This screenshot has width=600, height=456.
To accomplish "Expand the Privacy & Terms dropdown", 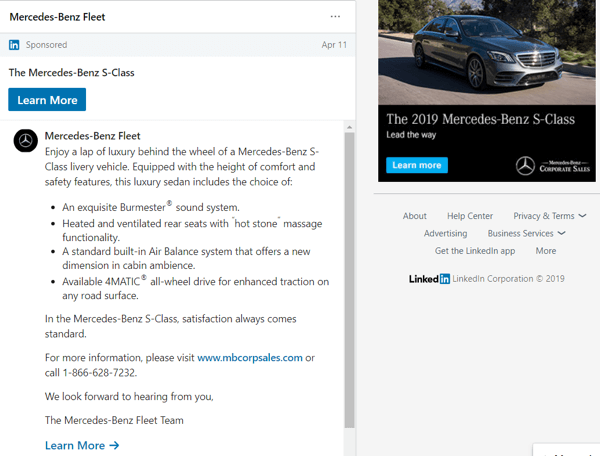I will click(x=549, y=216).
